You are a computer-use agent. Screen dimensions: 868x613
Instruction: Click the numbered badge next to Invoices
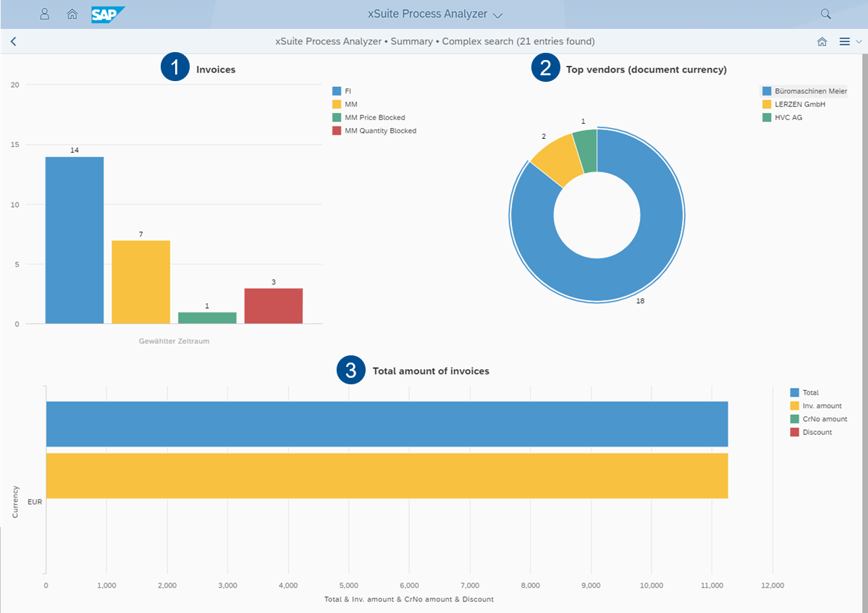click(174, 67)
